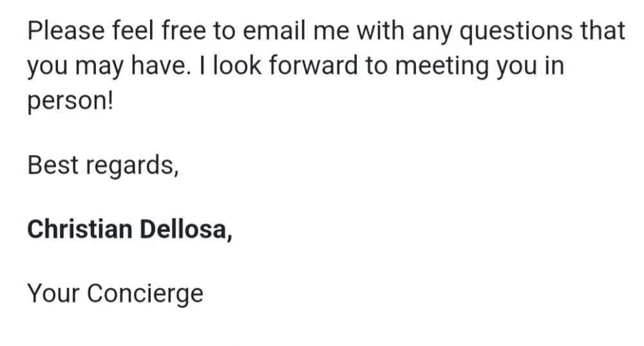Click the word 'look' in second line
This screenshot has width=644, height=346.
click(x=237, y=66)
